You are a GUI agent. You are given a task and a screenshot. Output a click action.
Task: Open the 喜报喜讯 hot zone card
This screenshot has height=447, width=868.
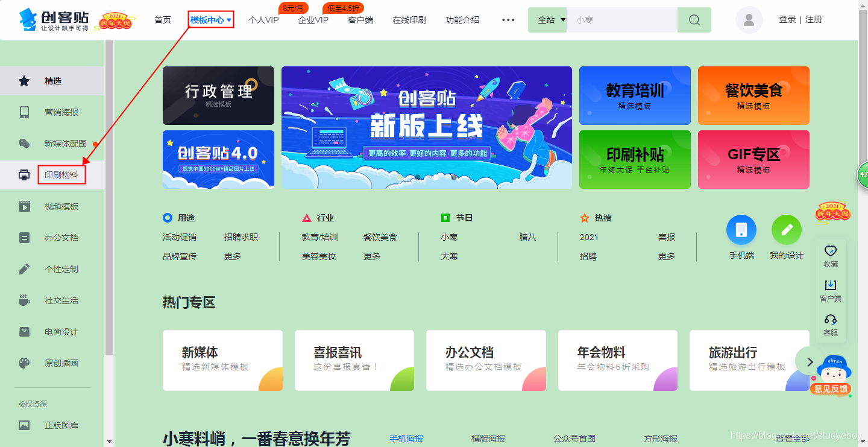click(354, 360)
